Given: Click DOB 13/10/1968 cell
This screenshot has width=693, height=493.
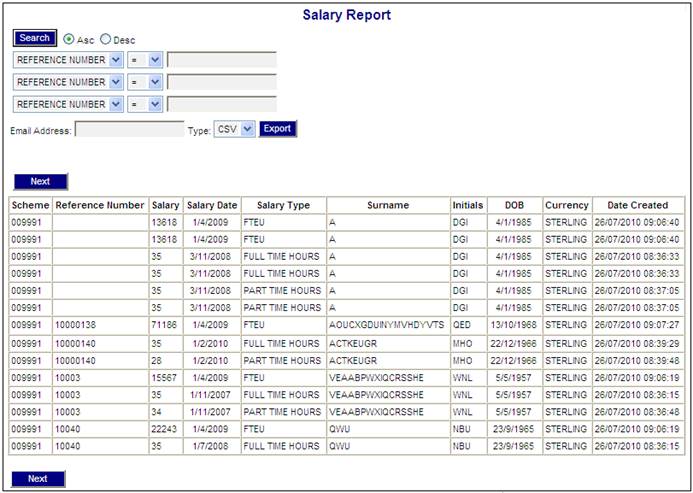Looking at the screenshot, I should tap(515, 325).
